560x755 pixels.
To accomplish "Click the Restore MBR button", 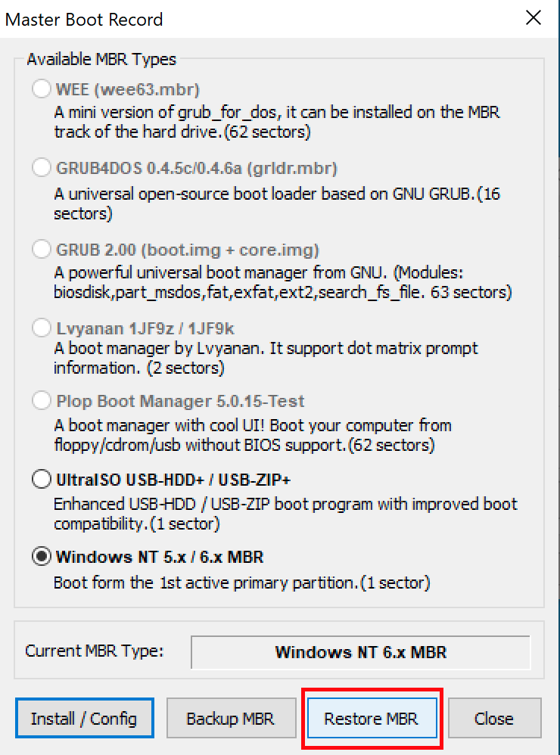I will [371, 718].
